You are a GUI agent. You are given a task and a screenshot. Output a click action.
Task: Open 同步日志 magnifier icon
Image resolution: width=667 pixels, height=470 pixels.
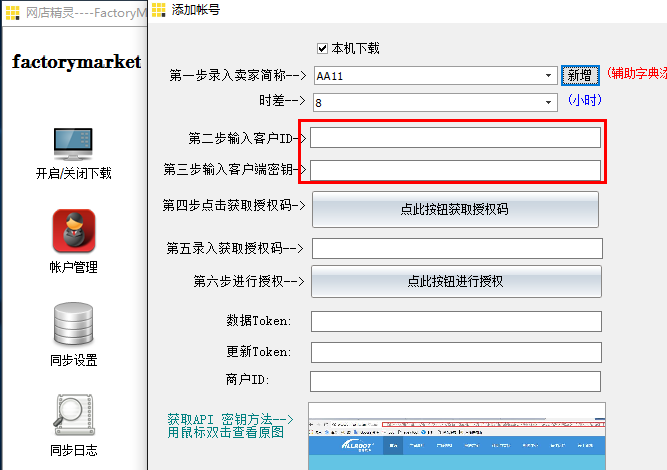73,415
